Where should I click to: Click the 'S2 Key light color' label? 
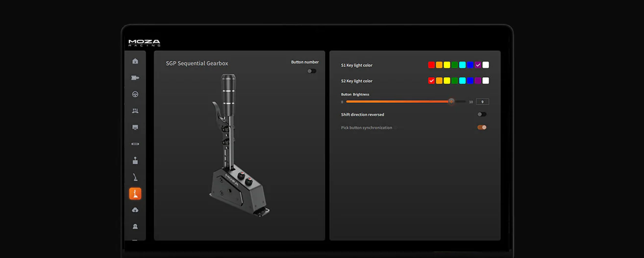click(357, 81)
